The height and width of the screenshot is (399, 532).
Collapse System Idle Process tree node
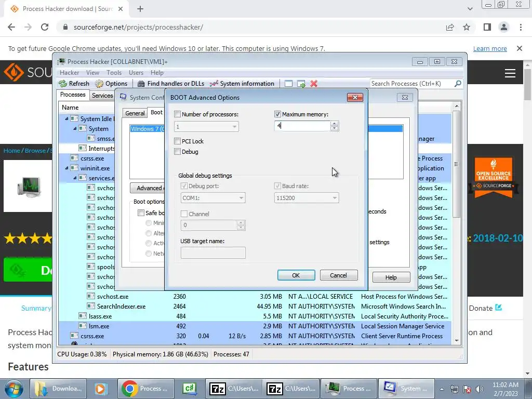(x=66, y=119)
